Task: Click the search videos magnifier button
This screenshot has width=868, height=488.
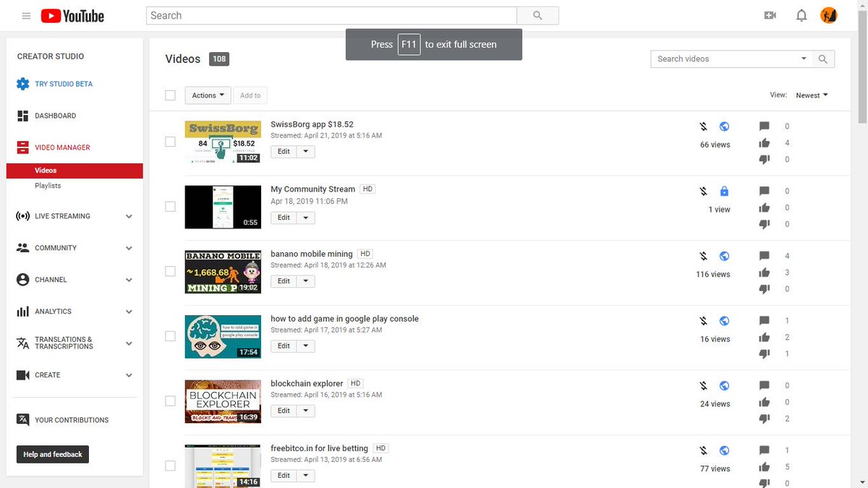Action: [x=823, y=59]
